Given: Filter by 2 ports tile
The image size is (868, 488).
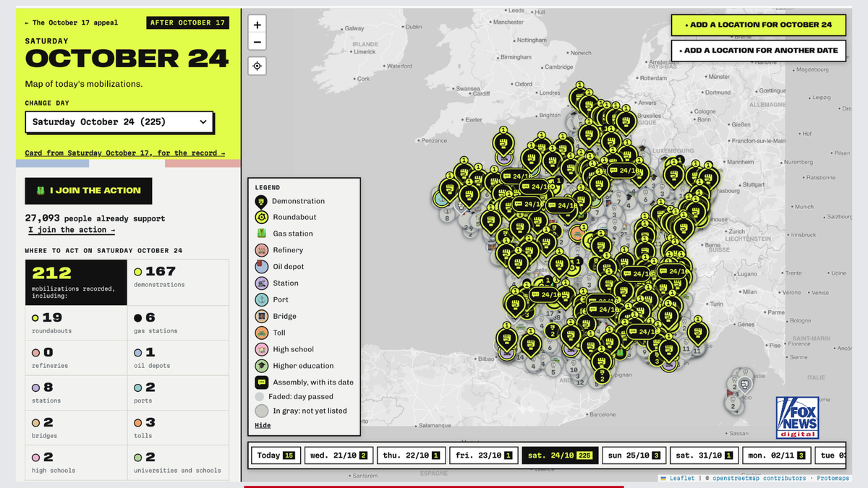Looking at the screenshot, I should point(178,392).
